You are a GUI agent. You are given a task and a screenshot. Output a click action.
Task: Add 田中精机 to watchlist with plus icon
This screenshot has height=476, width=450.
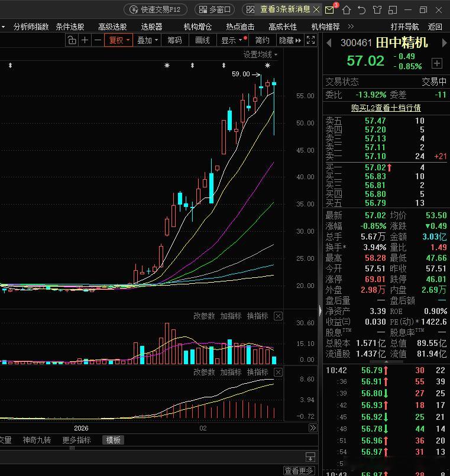pos(436,63)
